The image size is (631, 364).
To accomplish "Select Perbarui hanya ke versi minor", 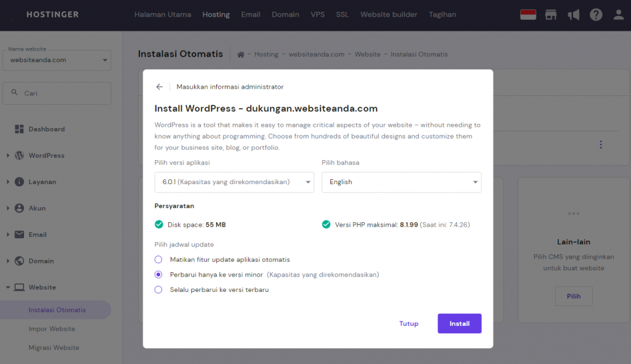I will [158, 274].
